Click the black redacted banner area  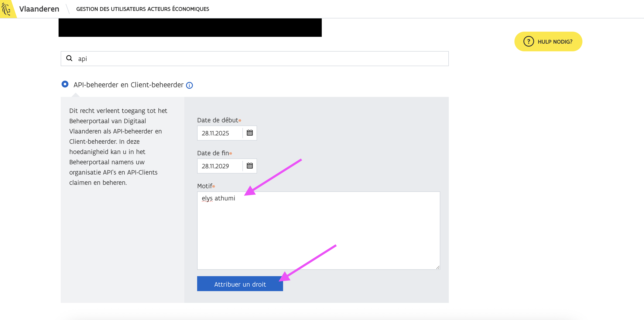pos(190,28)
